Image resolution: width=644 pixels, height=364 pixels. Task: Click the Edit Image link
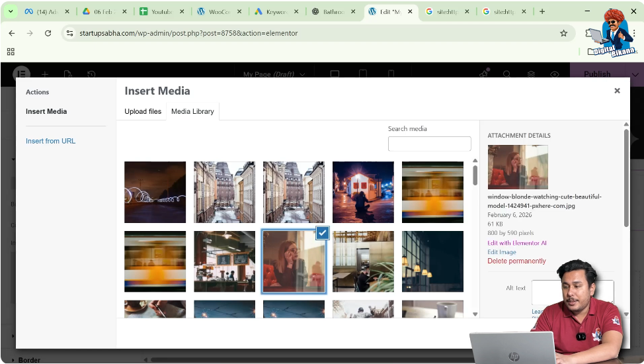pos(501,252)
